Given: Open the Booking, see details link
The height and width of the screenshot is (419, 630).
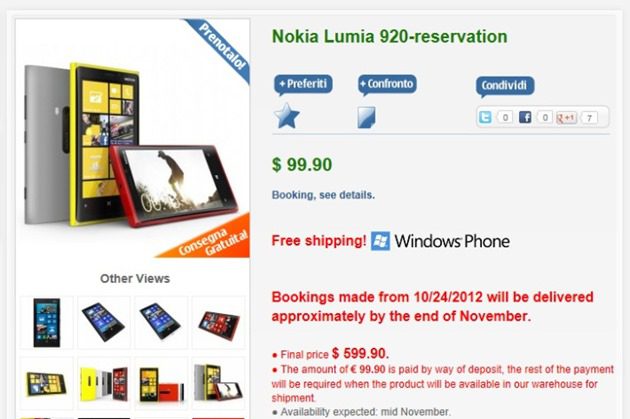Looking at the screenshot, I should (x=323, y=195).
